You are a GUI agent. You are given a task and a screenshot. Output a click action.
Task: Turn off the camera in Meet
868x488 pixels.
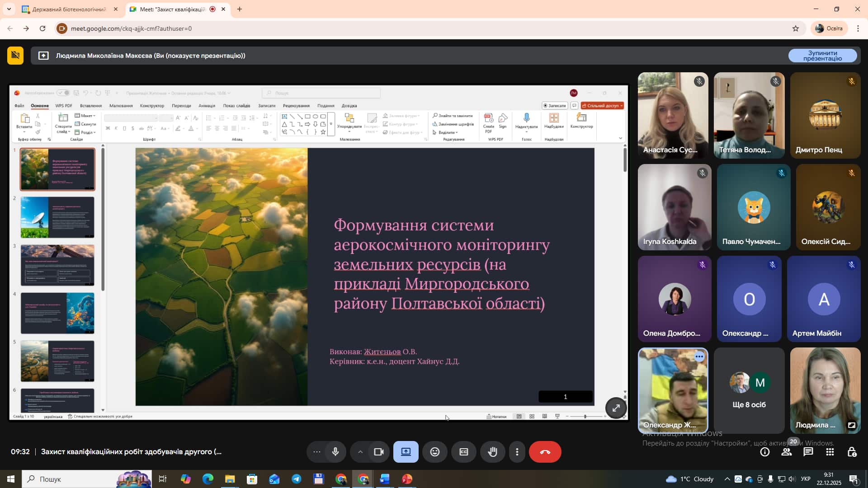(x=379, y=452)
